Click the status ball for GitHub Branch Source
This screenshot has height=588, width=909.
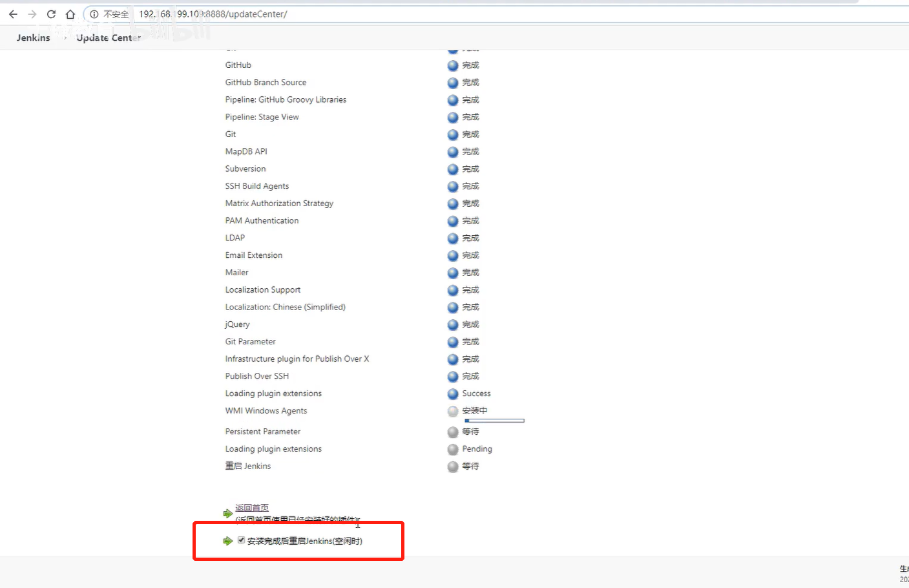click(453, 83)
